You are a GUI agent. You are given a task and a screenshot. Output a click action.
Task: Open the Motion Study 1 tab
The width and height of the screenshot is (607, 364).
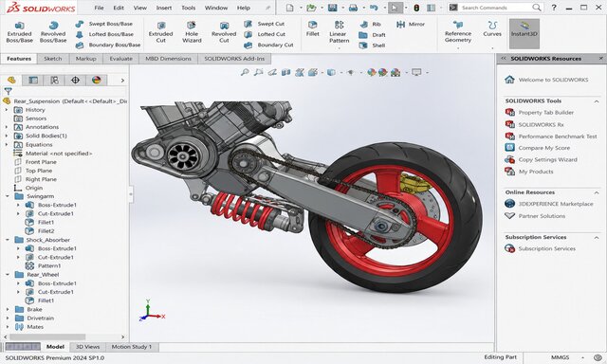tap(132, 347)
